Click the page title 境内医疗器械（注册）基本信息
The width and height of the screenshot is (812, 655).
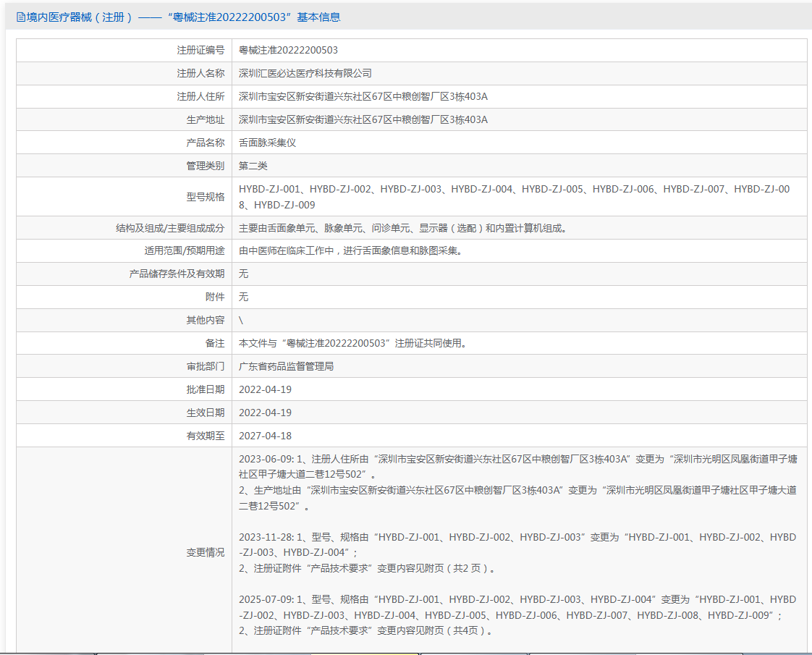[183, 17]
